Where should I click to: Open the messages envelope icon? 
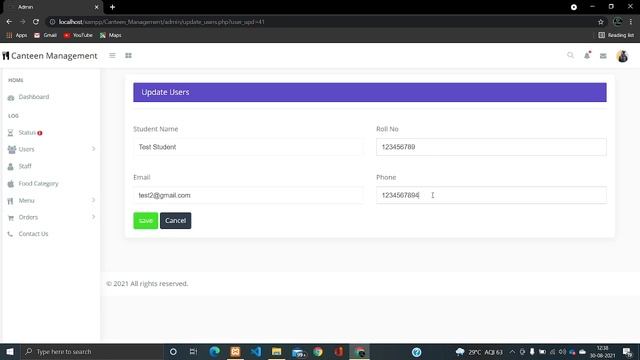point(603,56)
